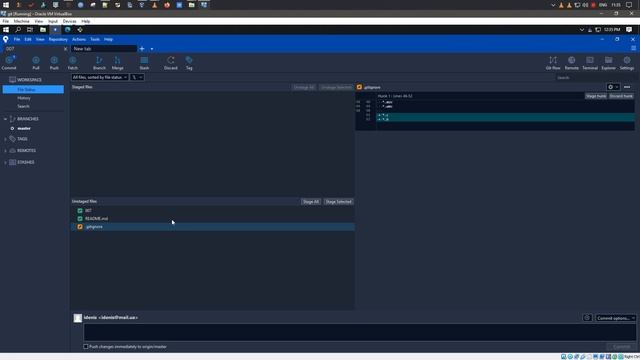640x360 pixels.
Task: Open the Tools menu
Action: pos(95,39)
